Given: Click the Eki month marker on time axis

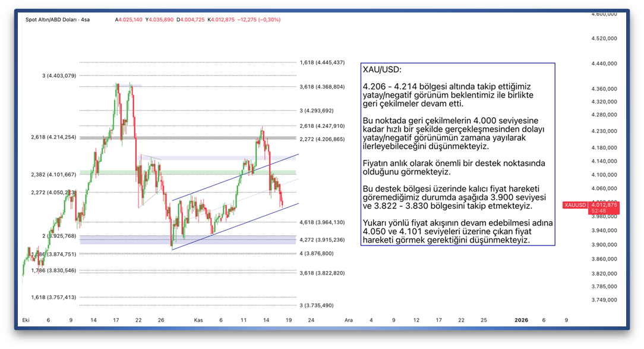Looking at the screenshot, I should click(x=26, y=320).
